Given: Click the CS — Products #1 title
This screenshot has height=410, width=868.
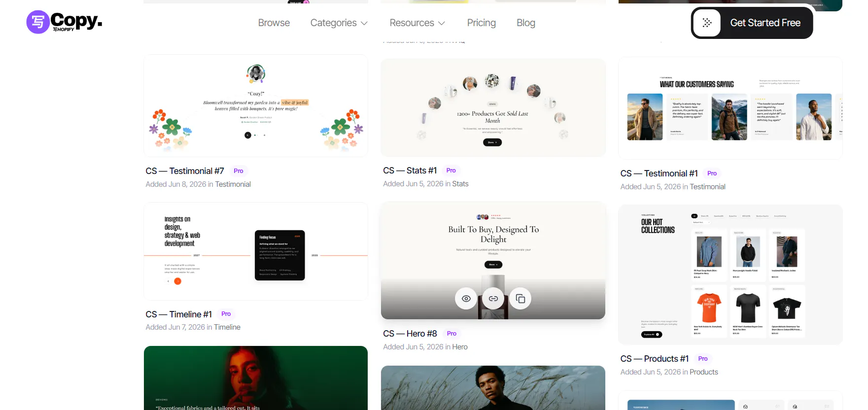Looking at the screenshot, I should point(655,359).
